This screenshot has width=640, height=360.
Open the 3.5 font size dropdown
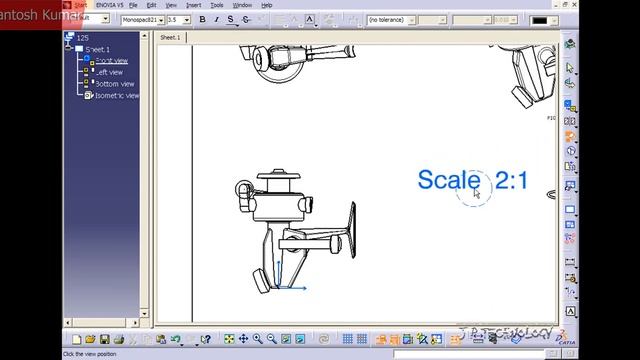(x=187, y=20)
